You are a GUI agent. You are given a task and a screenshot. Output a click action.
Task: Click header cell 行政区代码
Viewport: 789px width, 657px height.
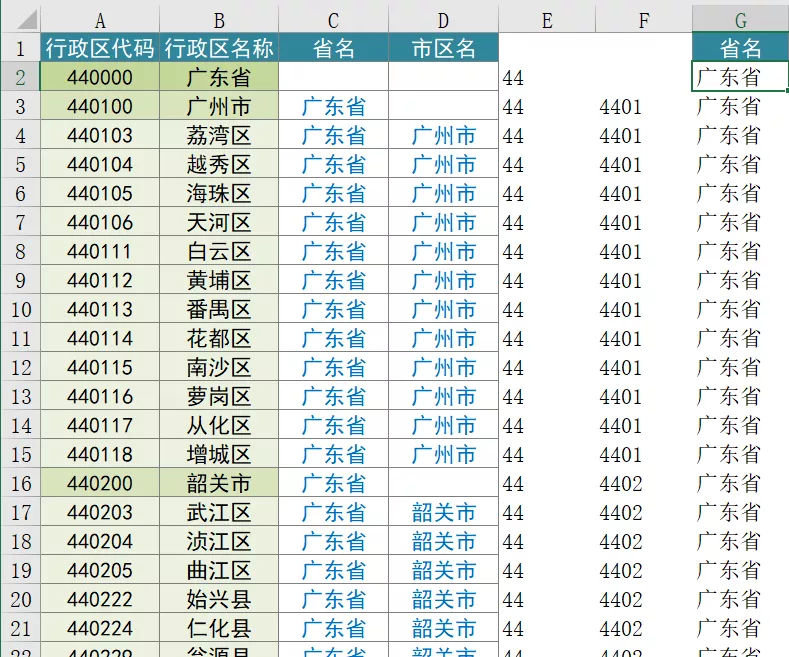(x=100, y=48)
